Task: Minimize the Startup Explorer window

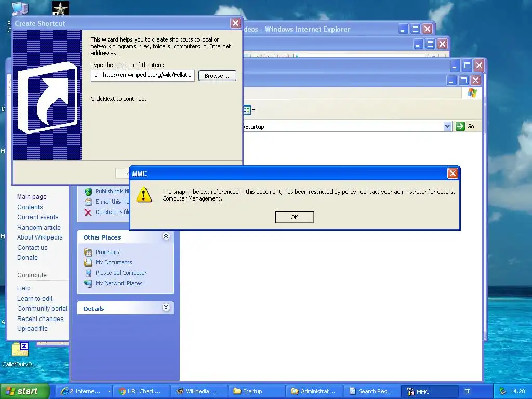Action: [x=451, y=81]
